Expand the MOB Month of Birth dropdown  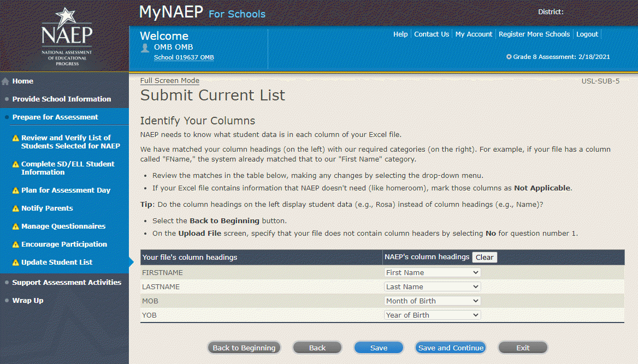432,301
